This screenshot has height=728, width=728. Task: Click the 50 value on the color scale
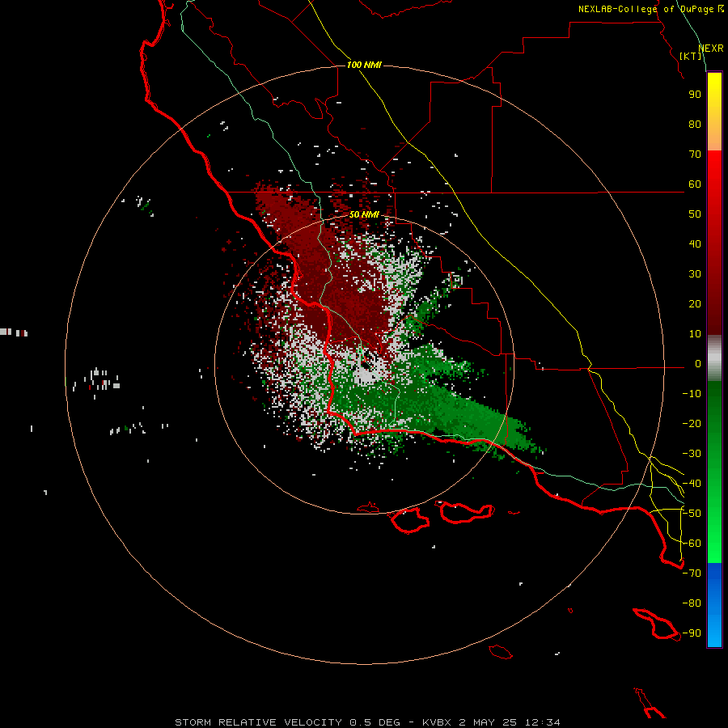tap(695, 214)
